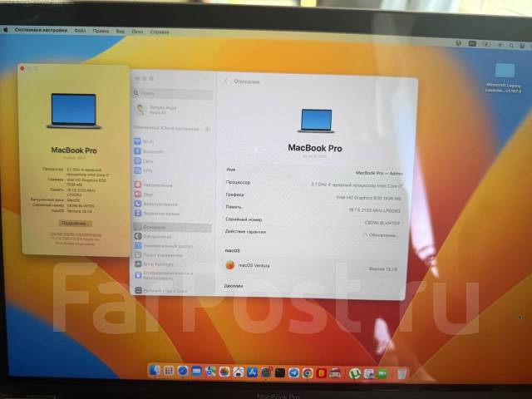This screenshot has height=399, width=532.
Task: Click the MacBook Pro image in Описание pane
Action: click(x=316, y=121)
